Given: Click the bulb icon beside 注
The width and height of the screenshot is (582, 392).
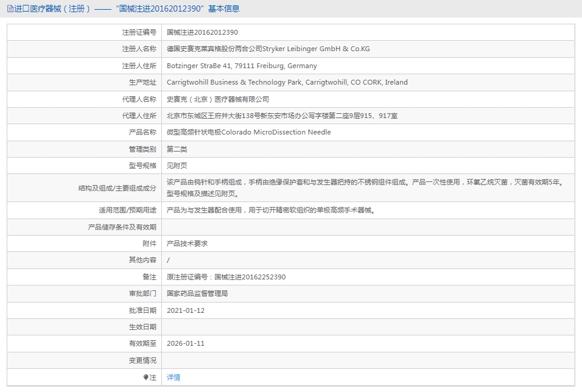Looking at the screenshot, I should pos(146,377).
